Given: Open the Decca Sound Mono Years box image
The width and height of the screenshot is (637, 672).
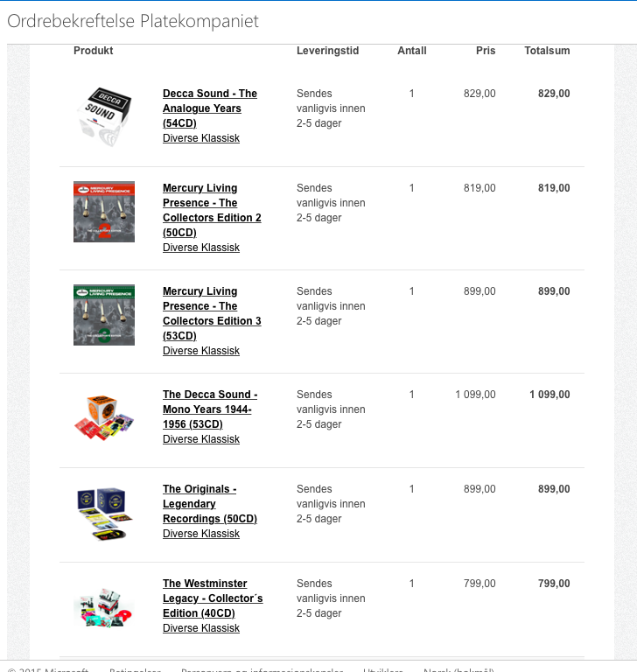Looking at the screenshot, I should click(103, 416).
